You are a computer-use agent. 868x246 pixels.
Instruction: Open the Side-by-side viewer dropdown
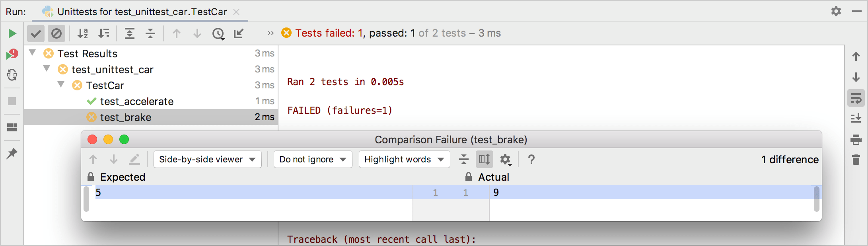(207, 159)
